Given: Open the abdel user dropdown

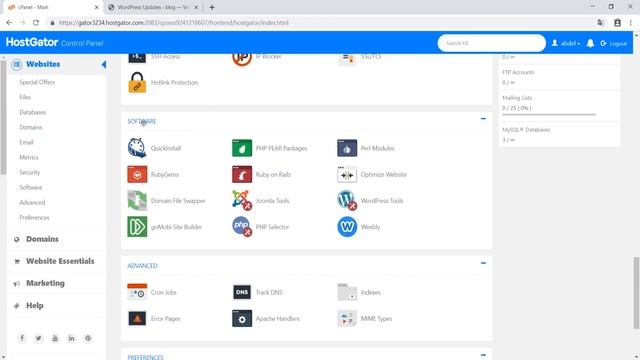Looking at the screenshot, I should pyautogui.click(x=566, y=43).
